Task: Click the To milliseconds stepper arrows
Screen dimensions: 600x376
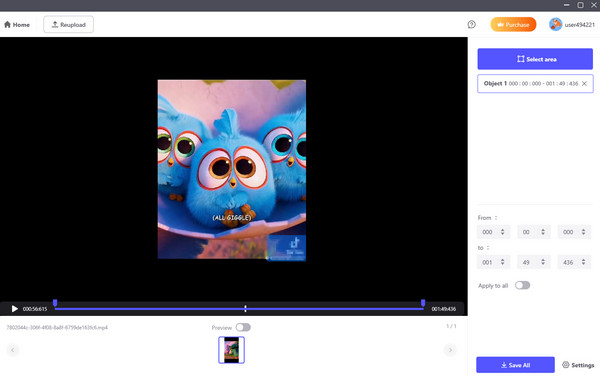Action: pyautogui.click(x=583, y=262)
